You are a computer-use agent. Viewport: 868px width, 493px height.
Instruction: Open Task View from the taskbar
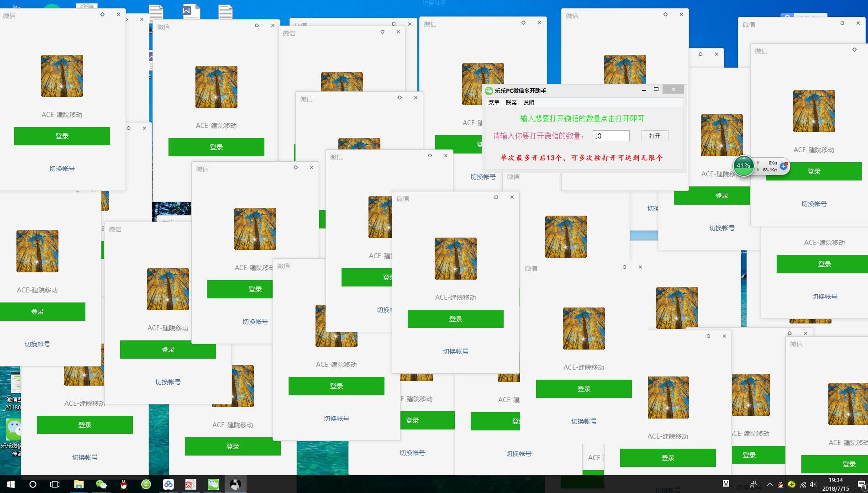coord(55,484)
